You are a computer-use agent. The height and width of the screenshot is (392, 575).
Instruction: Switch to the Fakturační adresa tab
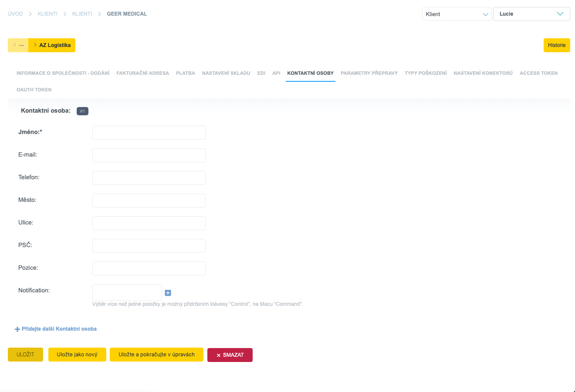pyautogui.click(x=142, y=73)
